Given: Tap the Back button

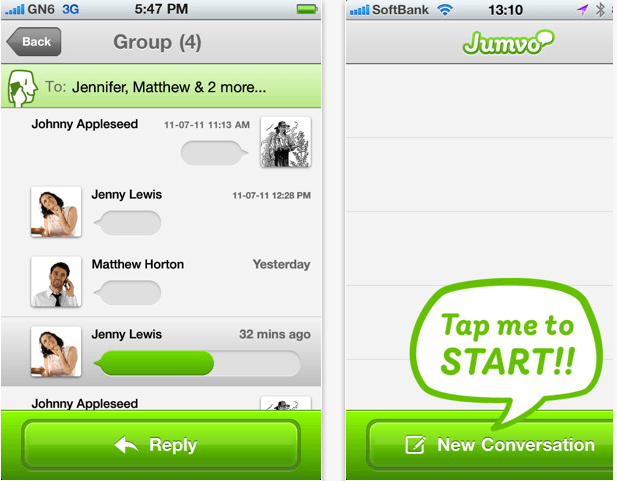Looking at the screenshot, I should [34, 41].
